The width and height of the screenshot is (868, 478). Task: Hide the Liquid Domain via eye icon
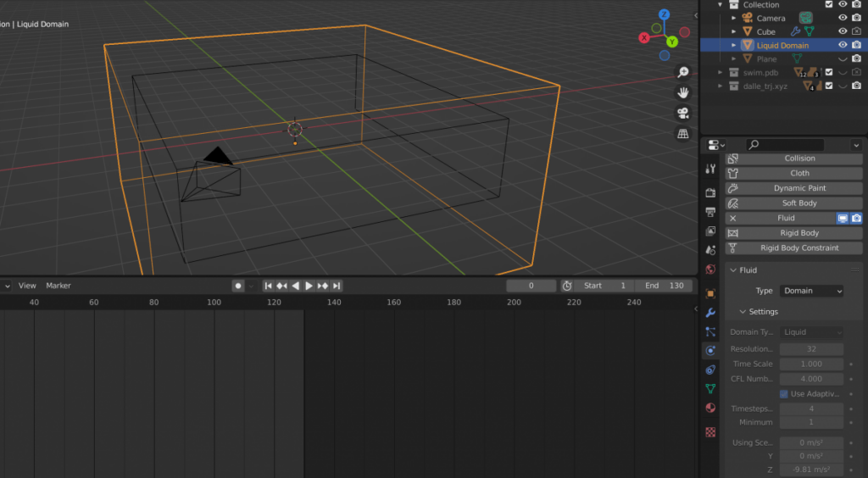[x=843, y=45]
